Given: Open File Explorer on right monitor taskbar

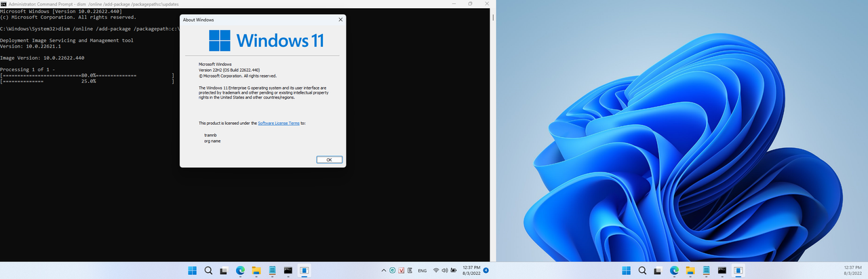Looking at the screenshot, I should click(690, 270).
